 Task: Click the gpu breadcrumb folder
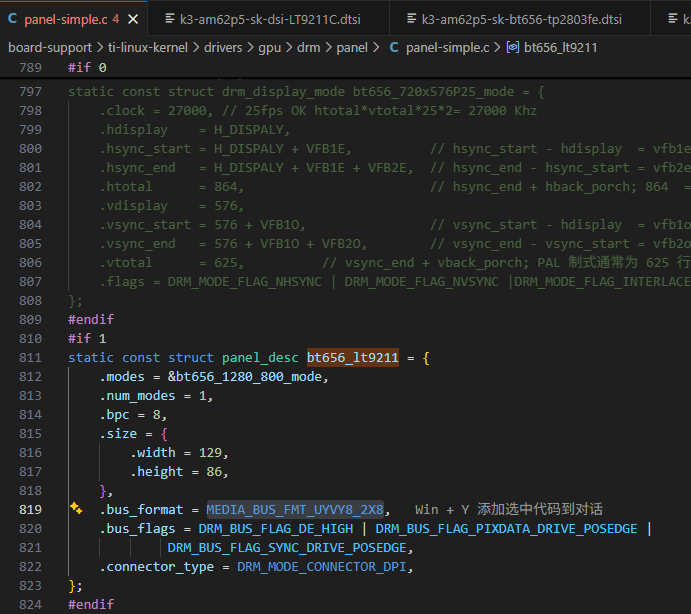[x=270, y=48]
